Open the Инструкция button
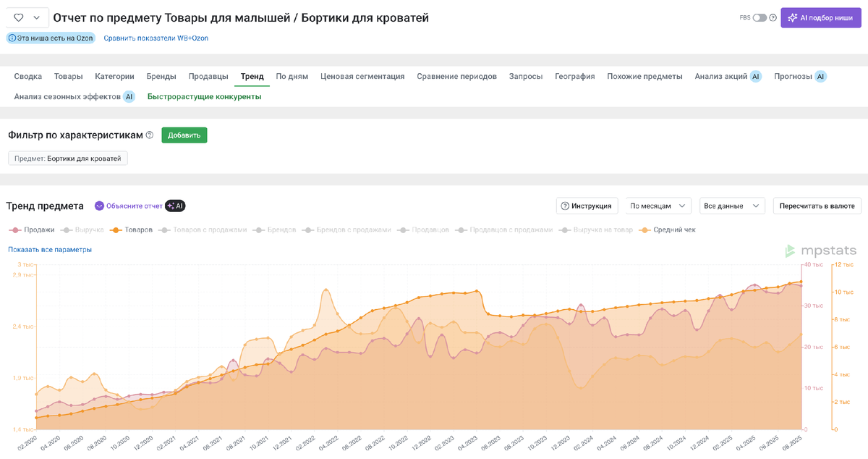 [587, 206]
